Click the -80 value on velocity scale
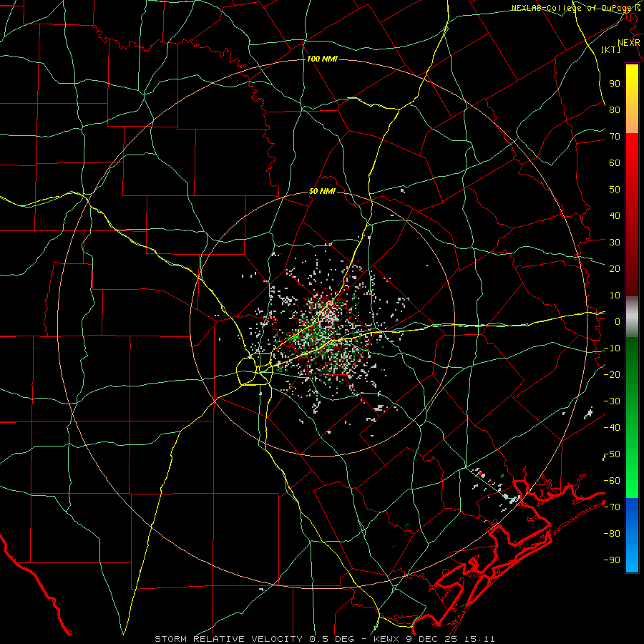644x644 pixels. pos(612,534)
